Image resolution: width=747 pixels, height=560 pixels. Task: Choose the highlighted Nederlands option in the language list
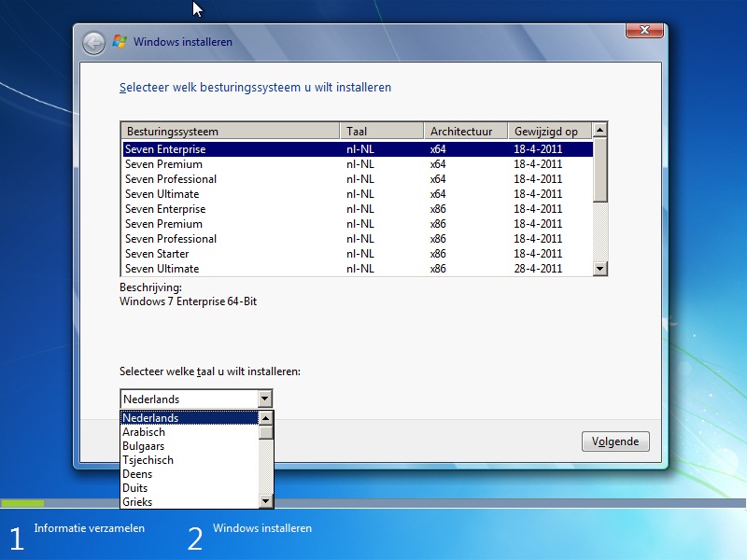[190, 418]
